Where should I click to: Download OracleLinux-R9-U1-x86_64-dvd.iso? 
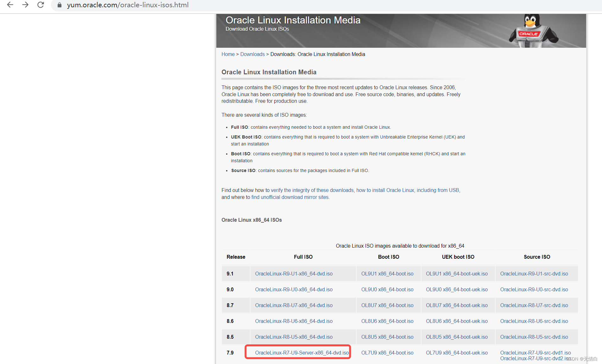click(x=294, y=274)
